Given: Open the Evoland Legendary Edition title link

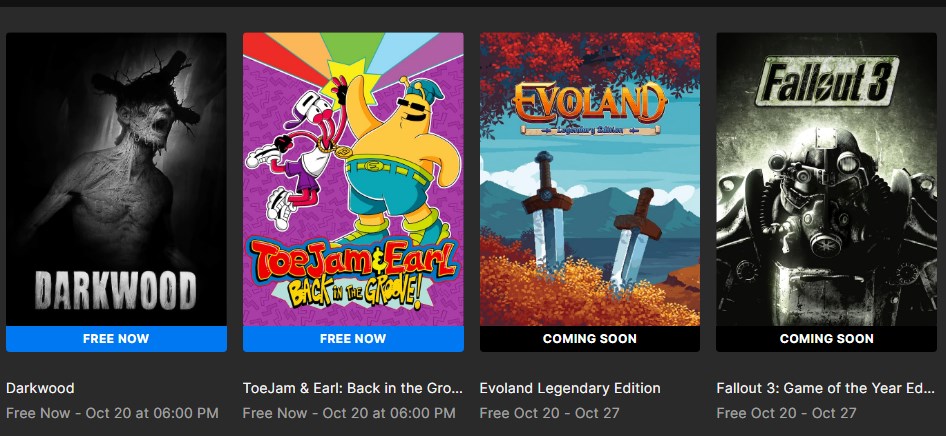Looking at the screenshot, I should click(x=570, y=388).
